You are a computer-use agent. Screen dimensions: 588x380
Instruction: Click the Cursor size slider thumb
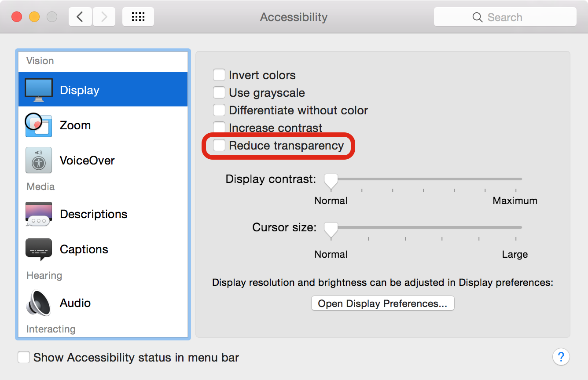pos(331,229)
